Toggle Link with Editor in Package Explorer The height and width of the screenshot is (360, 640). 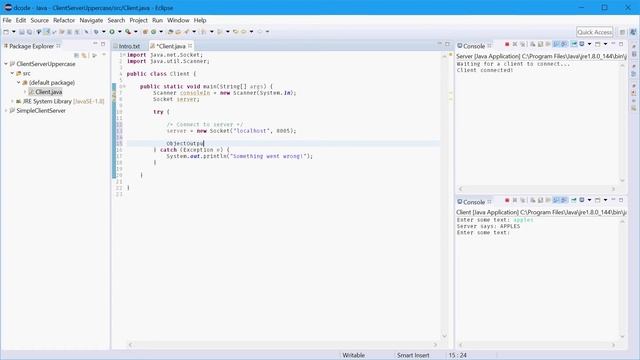(x=84, y=55)
